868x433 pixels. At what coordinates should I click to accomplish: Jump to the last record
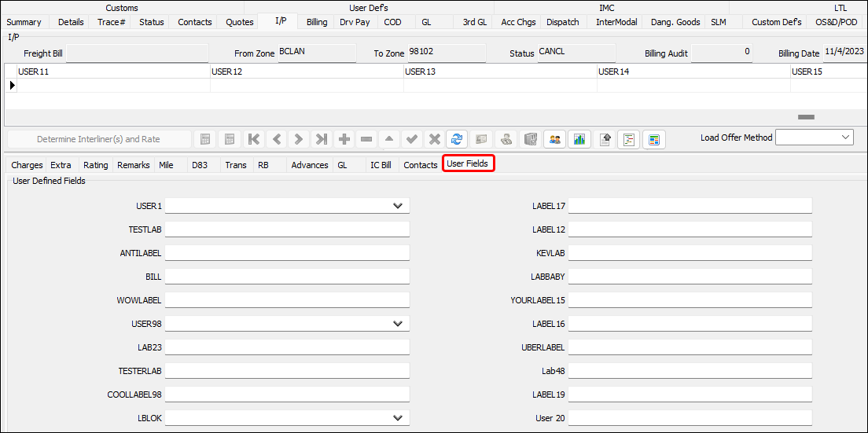click(322, 139)
